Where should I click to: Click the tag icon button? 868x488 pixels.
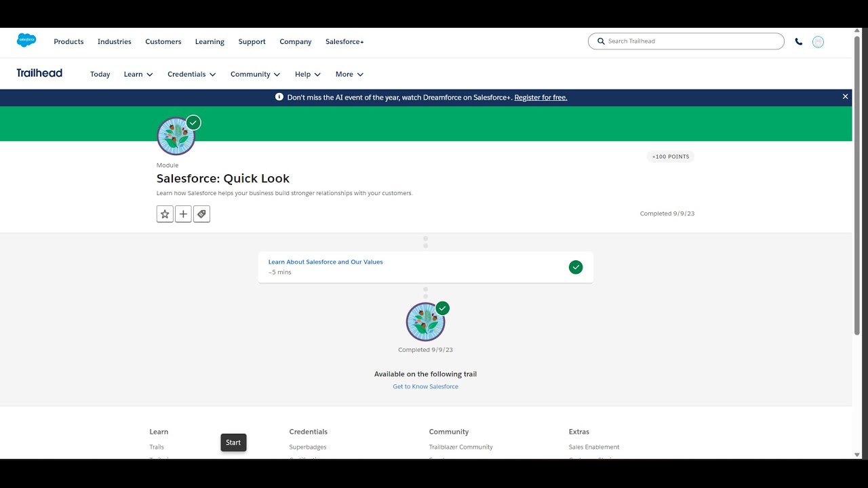[x=201, y=214]
